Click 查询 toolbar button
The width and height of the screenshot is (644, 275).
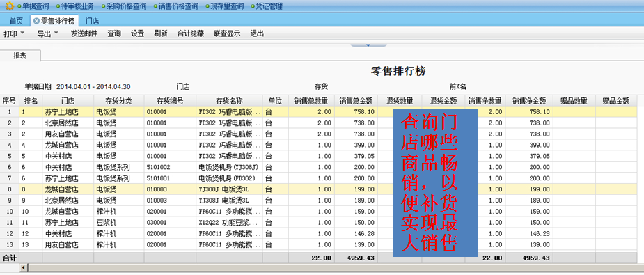coord(114,33)
